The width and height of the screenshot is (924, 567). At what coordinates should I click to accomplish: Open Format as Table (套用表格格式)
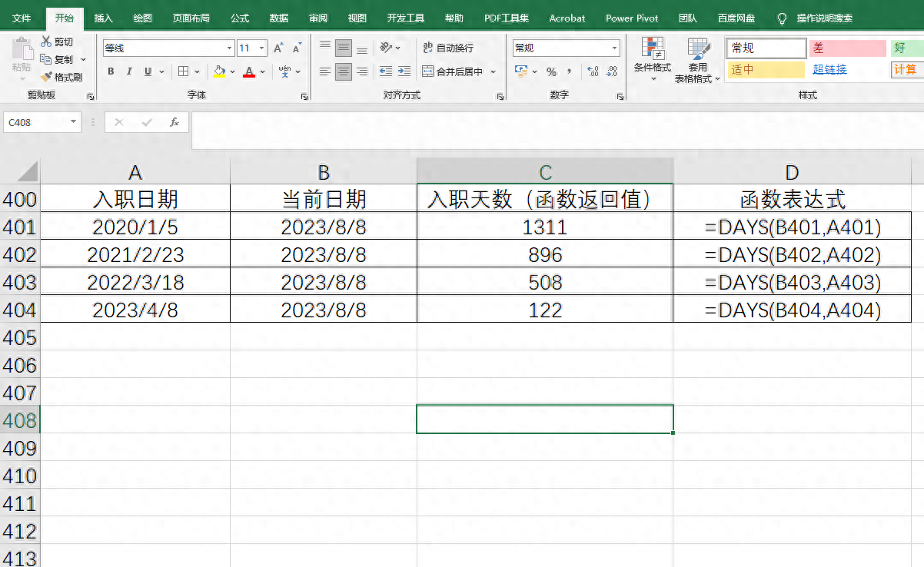[x=697, y=60]
